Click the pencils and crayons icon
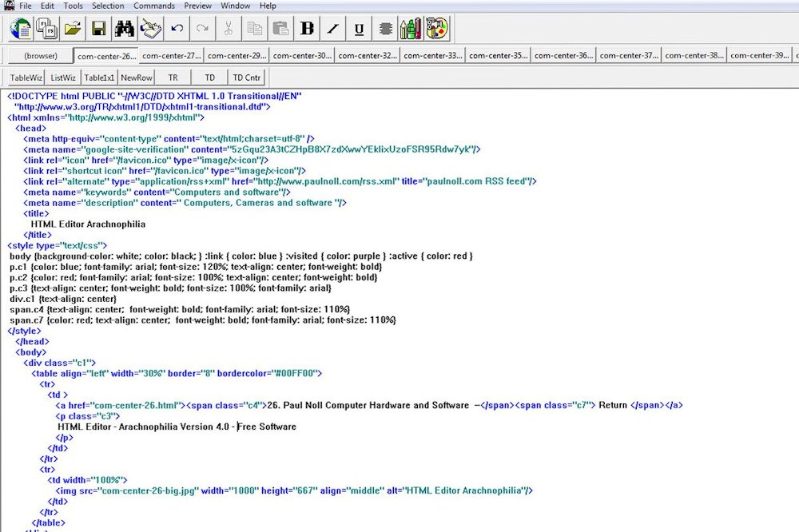Screen dimensions: 799x532 (x=411, y=29)
